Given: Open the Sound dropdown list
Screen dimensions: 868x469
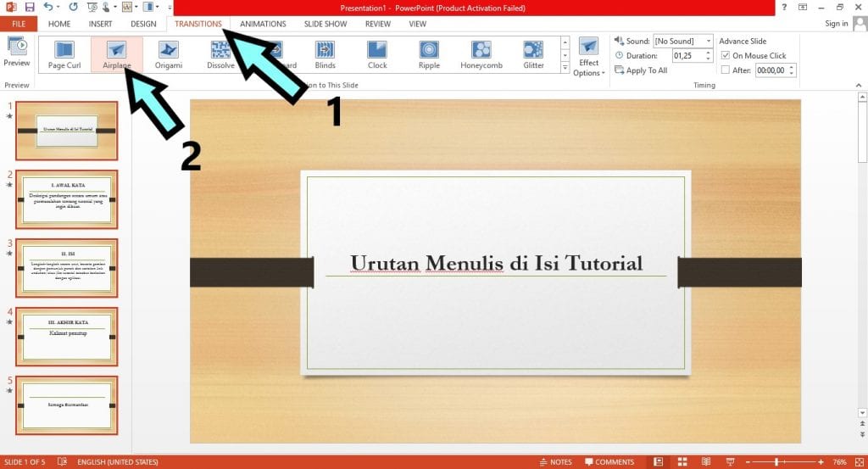Looking at the screenshot, I should tap(709, 41).
